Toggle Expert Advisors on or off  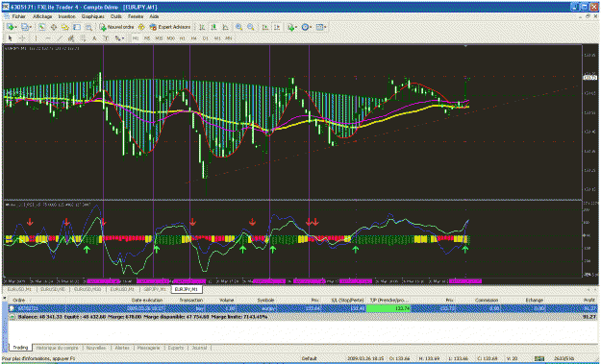coord(170,27)
